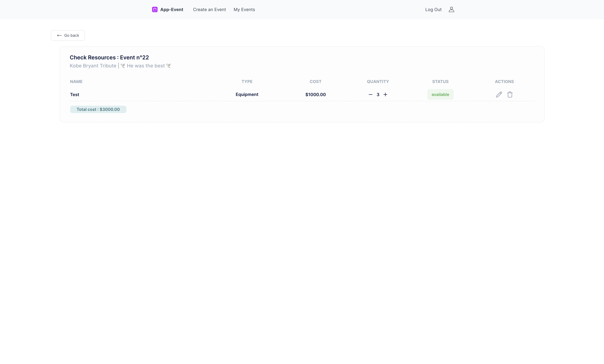Click the Equipment type cell
This screenshot has width=604, height=364.
click(x=247, y=95)
